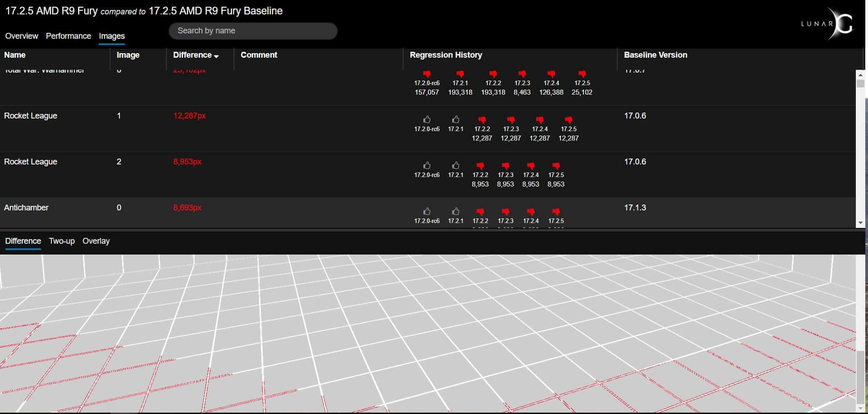Sort table by Name column header

[15, 55]
